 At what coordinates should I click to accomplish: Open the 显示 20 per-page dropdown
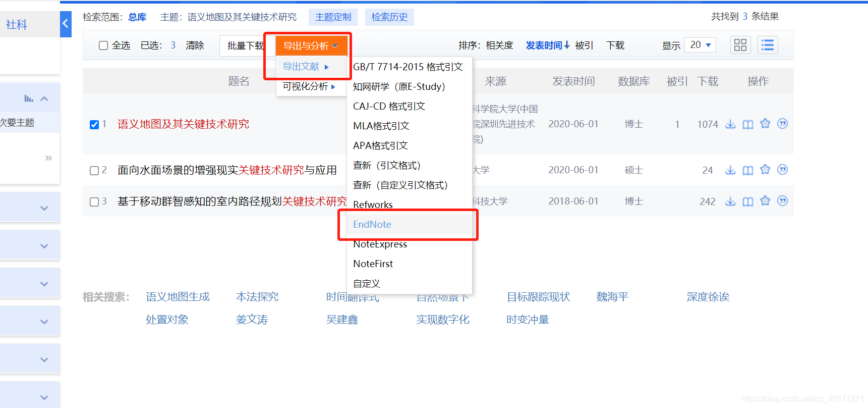pyautogui.click(x=701, y=45)
